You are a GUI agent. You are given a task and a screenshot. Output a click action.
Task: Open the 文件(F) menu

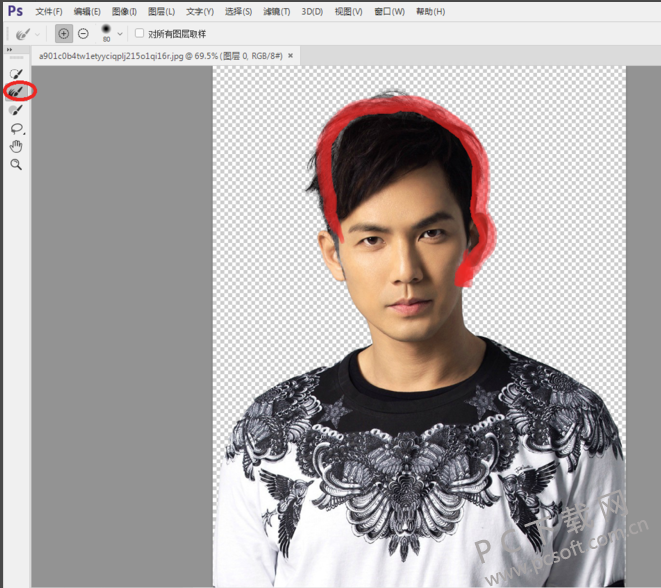click(x=48, y=11)
